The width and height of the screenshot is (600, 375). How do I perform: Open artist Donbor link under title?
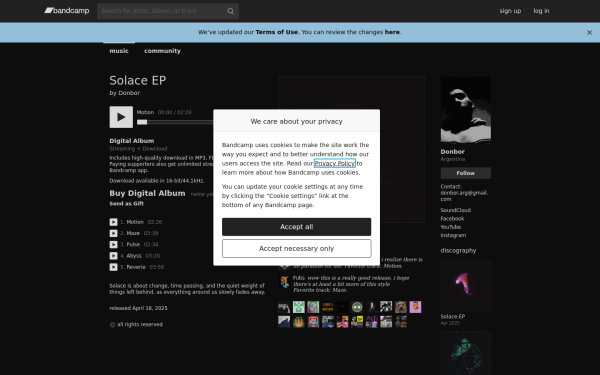coord(129,93)
